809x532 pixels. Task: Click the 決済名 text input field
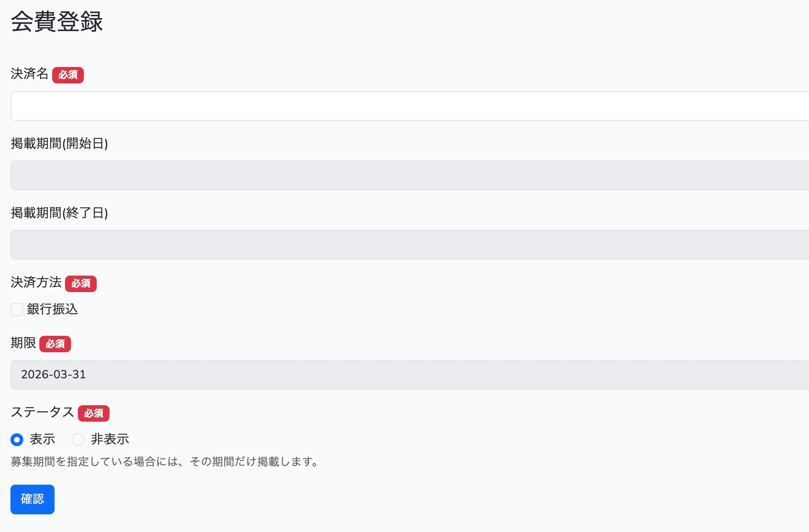click(x=409, y=106)
